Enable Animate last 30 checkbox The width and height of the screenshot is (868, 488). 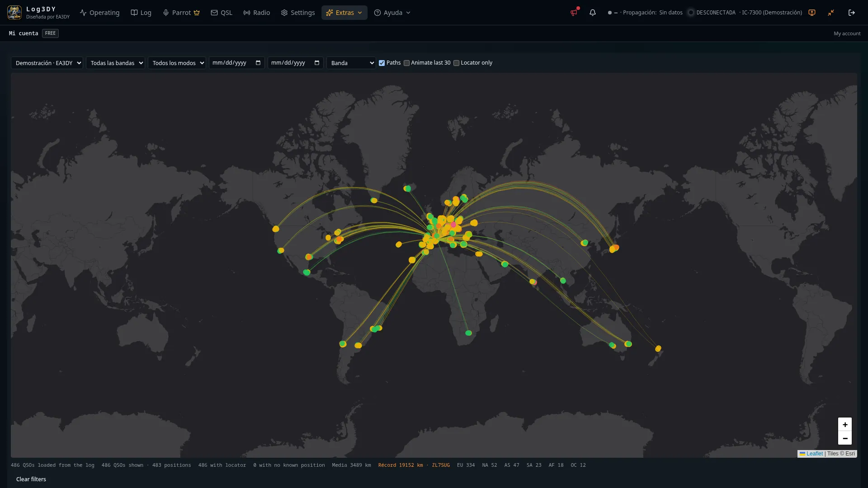pyautogui.click(x=407, y=63)
